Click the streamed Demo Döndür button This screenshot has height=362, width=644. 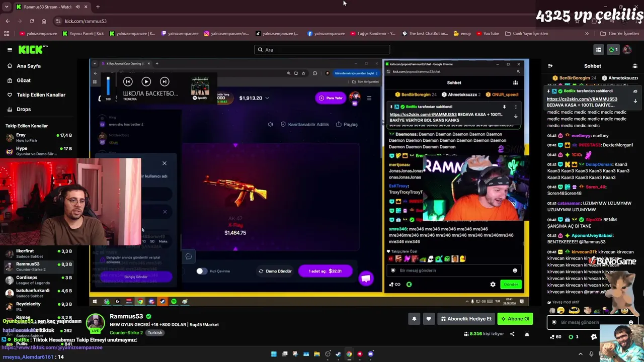[x=275, y=271]
